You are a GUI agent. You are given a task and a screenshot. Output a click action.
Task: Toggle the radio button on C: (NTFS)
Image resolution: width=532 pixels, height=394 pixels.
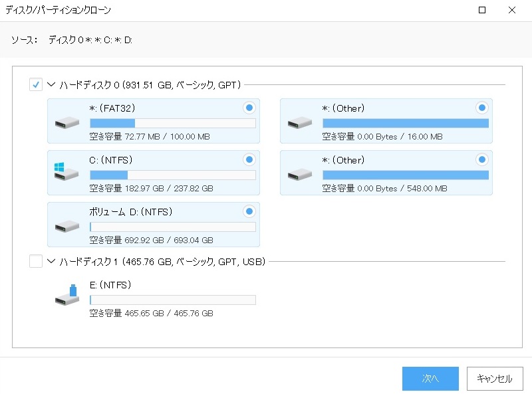pyautogui.click(x=249, y=159)
